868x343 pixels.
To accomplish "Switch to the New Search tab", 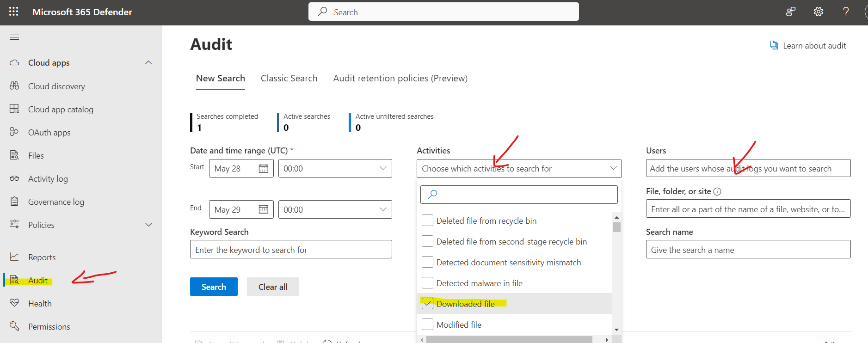I will pyautogui.click(x=221, y=78).
